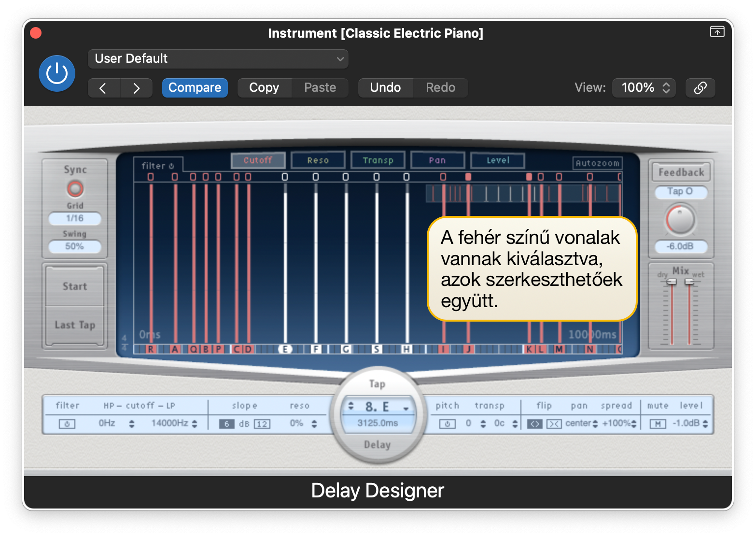Adjust reso 0% stepper
756x537 pixels.
point(314,424)
